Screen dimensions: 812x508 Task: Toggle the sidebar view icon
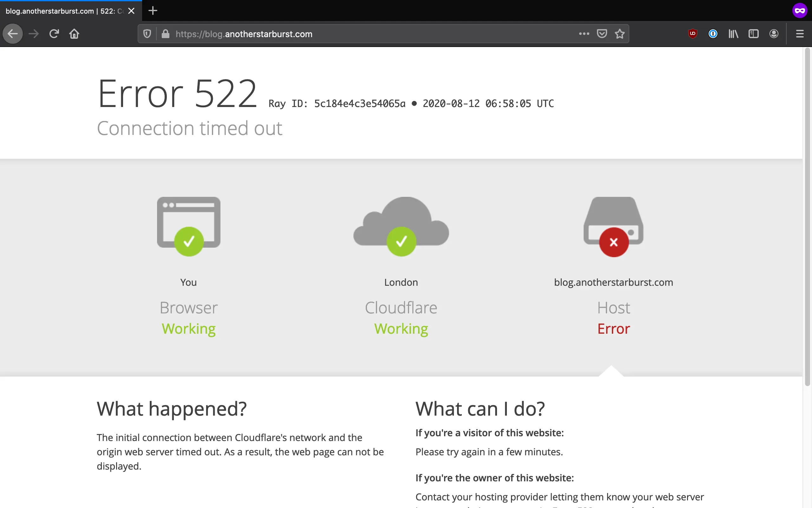pyautogui.click(x=754, y=34)
